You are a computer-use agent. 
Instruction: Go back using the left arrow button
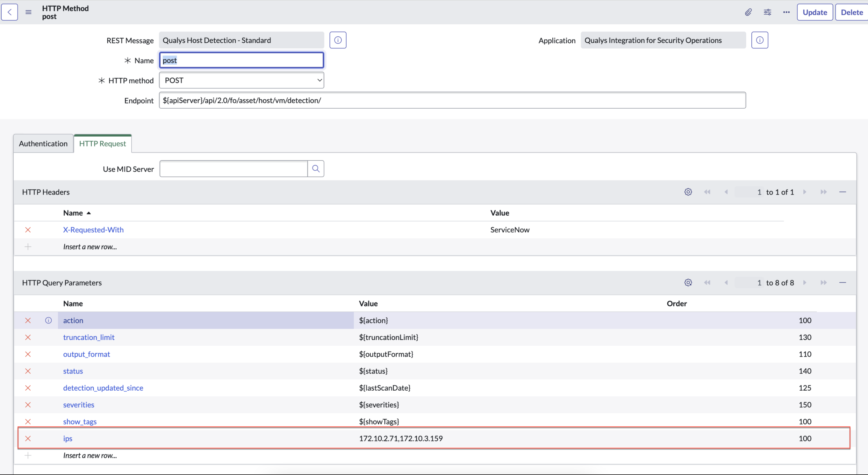click(10, 12)
